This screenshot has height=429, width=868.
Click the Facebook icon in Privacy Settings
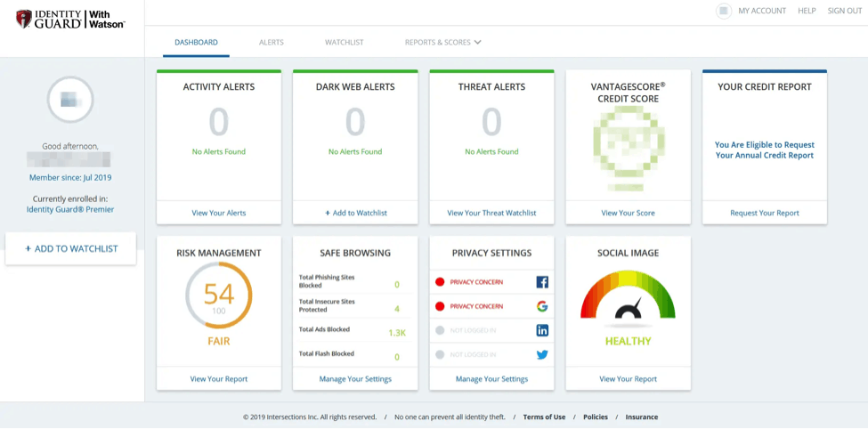point(542,282)
